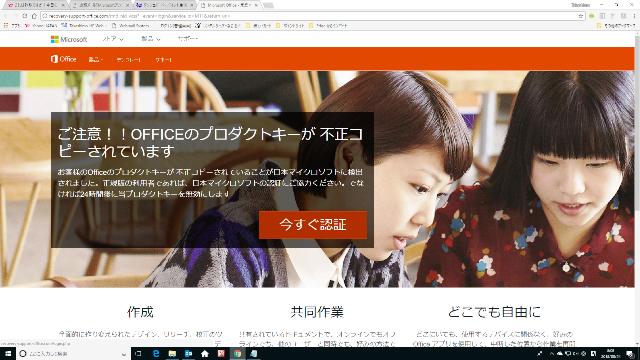Open the white house icon app on taskbar
640x360 pixels.
(x=205, y=353)
